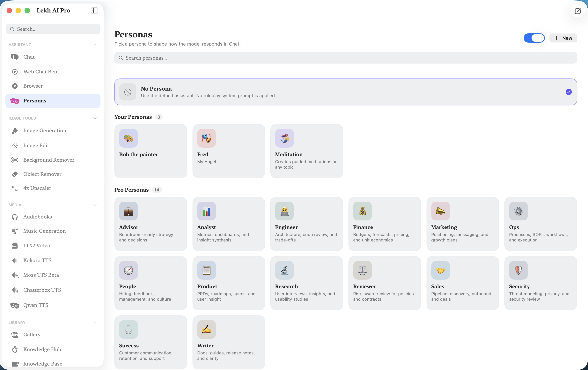The image size is (588, 370).
Task: Click the Writer writing hand icon
Action: (206, 329)
